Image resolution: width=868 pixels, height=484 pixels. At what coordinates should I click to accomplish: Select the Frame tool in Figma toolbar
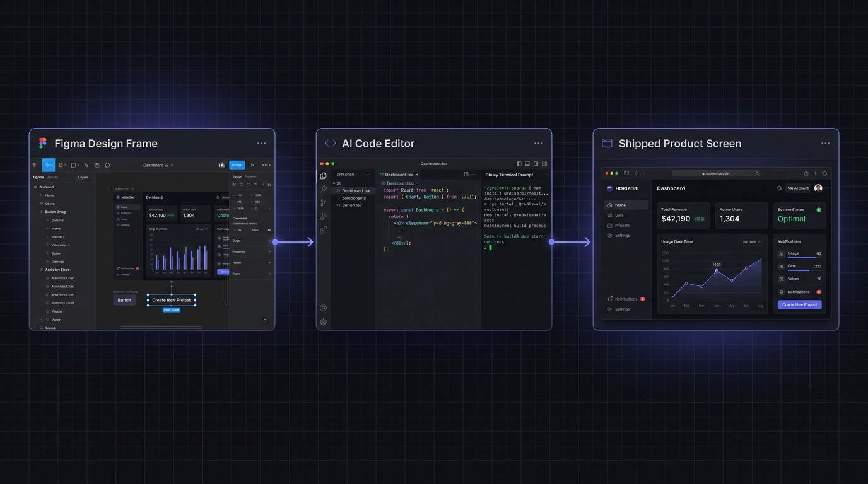tap(61, 165)
